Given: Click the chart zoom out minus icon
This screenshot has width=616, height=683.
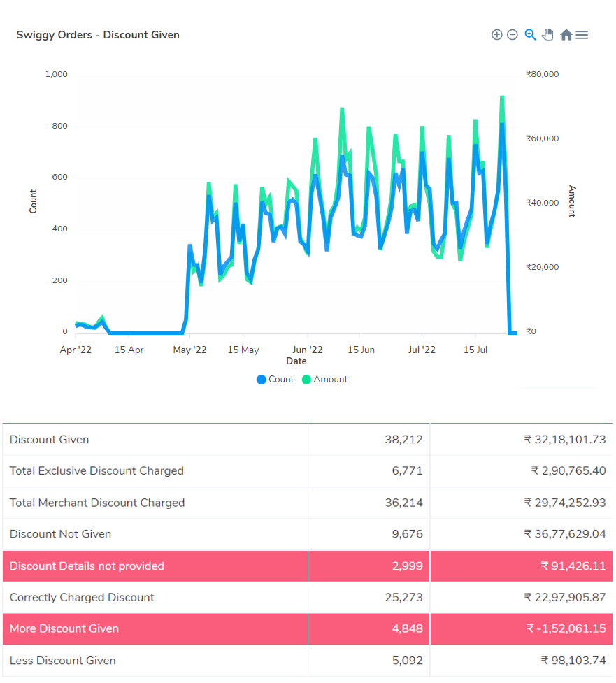Looking at the screenshot, I should pos(513,35).
